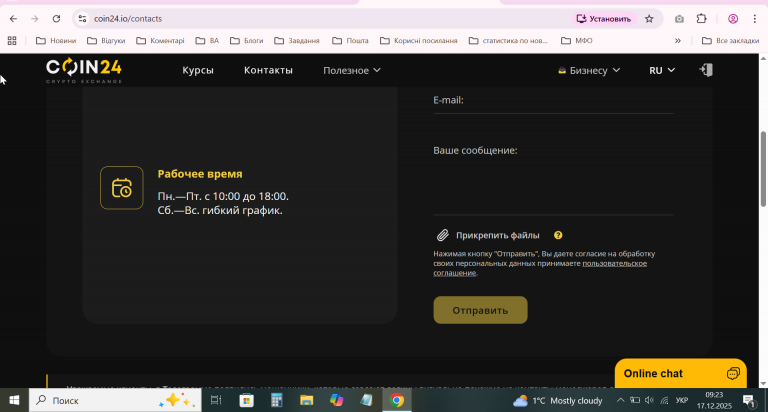Open the notepad-like app on taskbar
Screen dimensions: 768x412
pyautogui.click(x=366, y=400)
